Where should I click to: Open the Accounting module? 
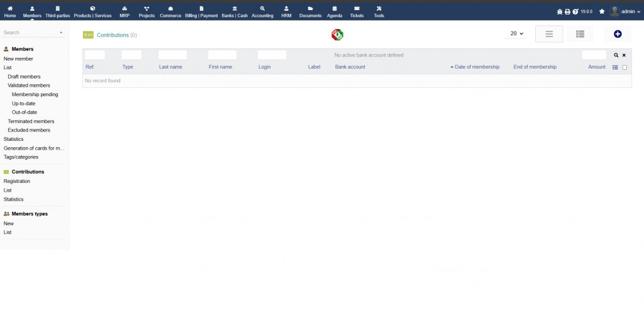pos(262,12)
